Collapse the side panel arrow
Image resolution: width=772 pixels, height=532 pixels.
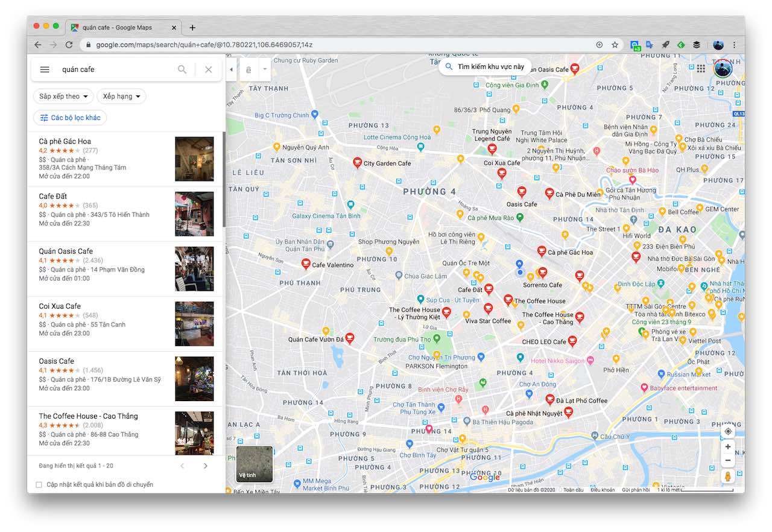point(232,69)
